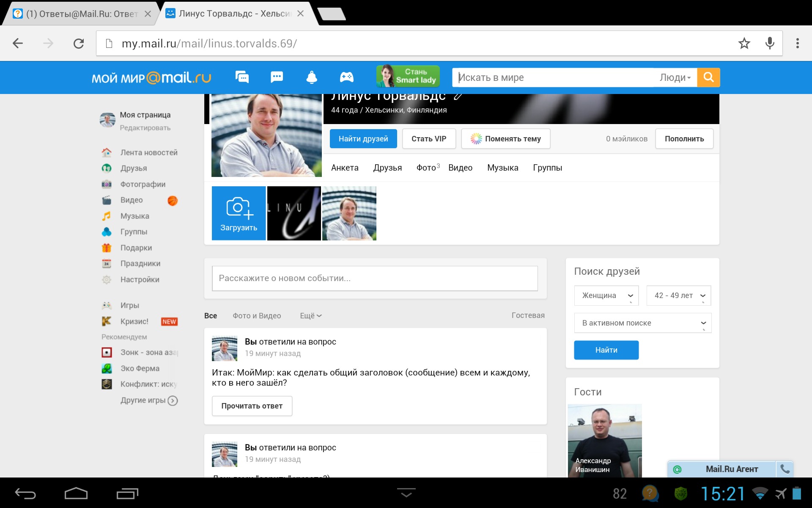Image resolution: width=812 pixels, height=508 pixels.
Task: Click the Пополнить button
Action: point(684,139)
